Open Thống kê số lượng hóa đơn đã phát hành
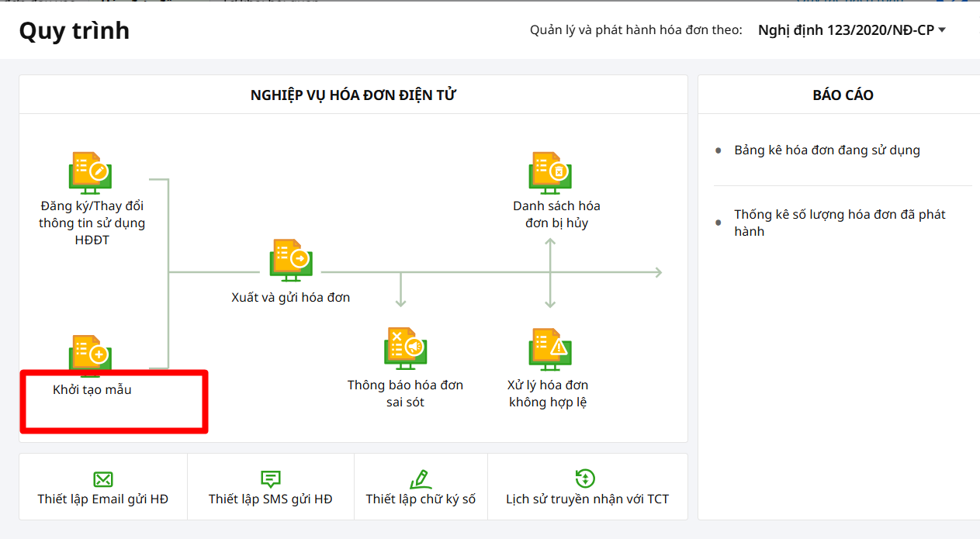Screen dimensions: 980x539 point(840,223)
